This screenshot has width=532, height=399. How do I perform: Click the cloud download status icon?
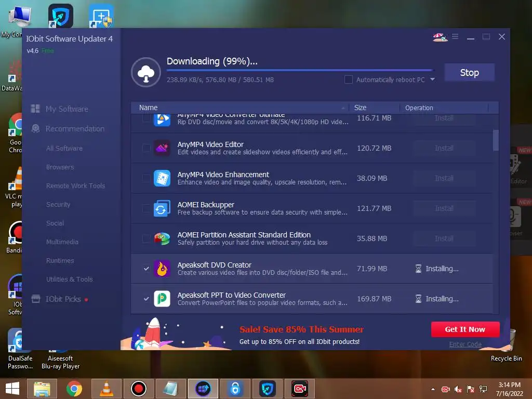pyautogui.click(x=146, y=72)
